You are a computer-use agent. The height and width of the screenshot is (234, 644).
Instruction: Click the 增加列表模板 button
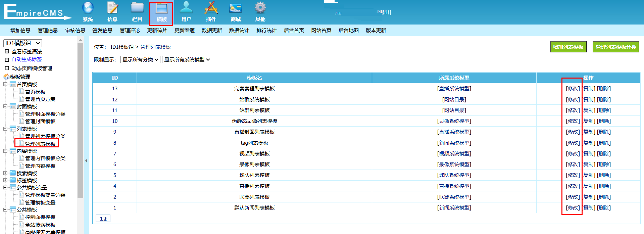[568, 47]
